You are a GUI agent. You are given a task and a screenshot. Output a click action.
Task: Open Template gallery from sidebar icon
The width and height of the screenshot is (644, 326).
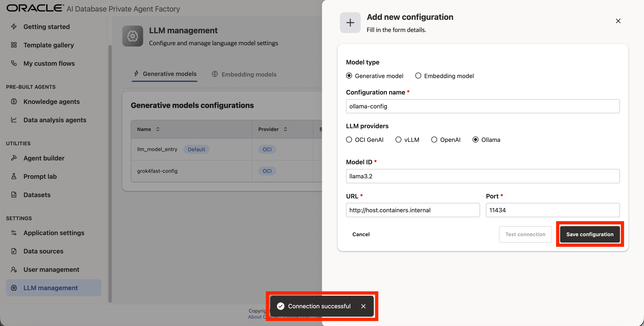click(14, 45)
